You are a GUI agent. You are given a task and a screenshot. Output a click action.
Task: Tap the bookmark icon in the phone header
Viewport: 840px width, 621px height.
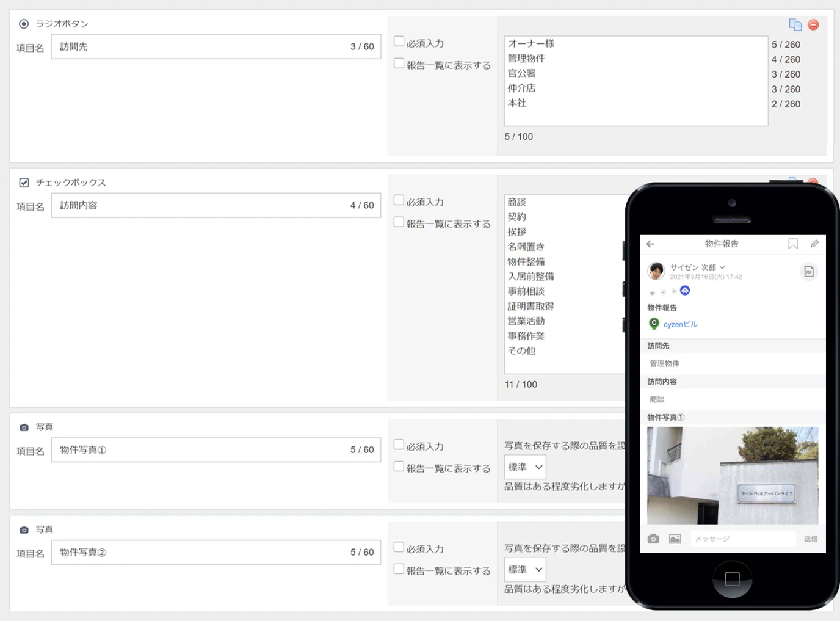(792, 244)
